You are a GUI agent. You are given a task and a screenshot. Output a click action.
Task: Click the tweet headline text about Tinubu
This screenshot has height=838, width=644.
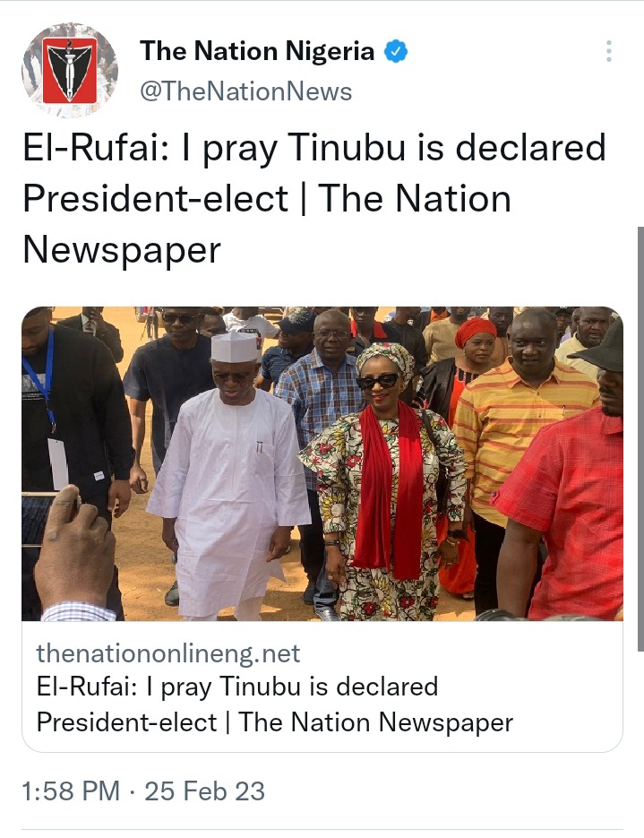coord(314,199)
